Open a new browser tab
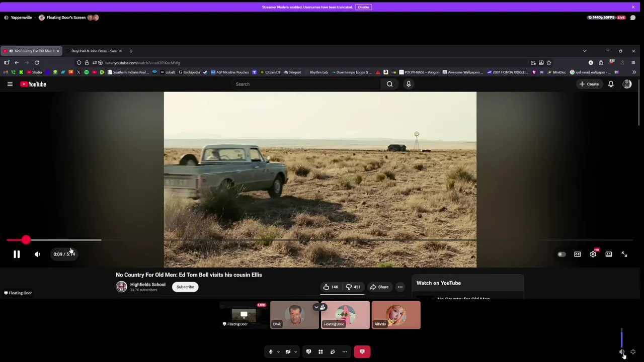The height and width of the screenshot is (362, 644). point(131,51)
